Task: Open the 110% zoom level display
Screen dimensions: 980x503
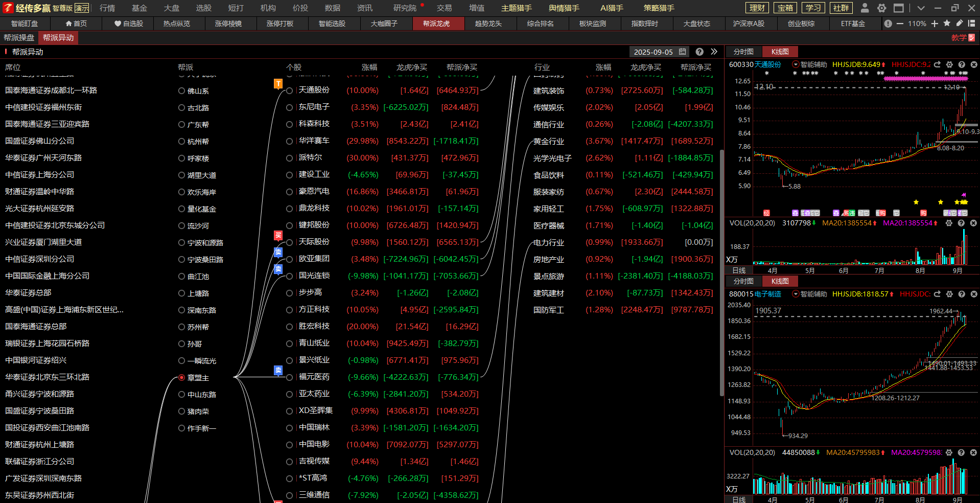Action: point(917,24)
